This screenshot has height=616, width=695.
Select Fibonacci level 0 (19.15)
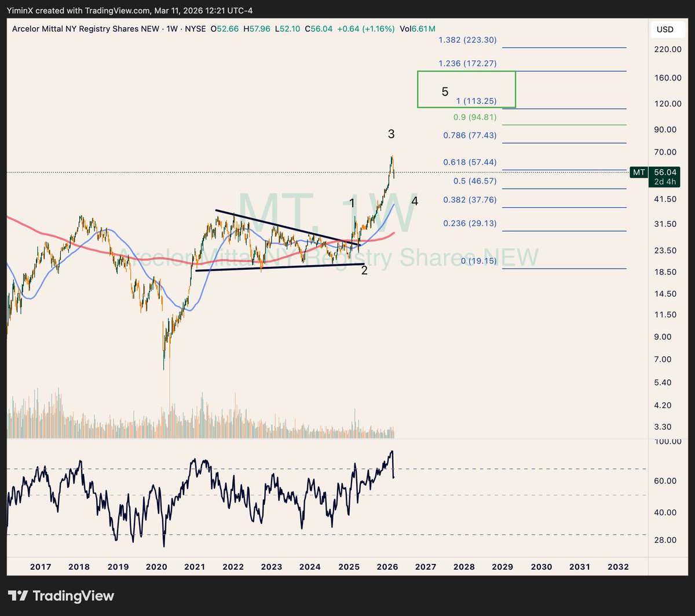tap(478, 261)
